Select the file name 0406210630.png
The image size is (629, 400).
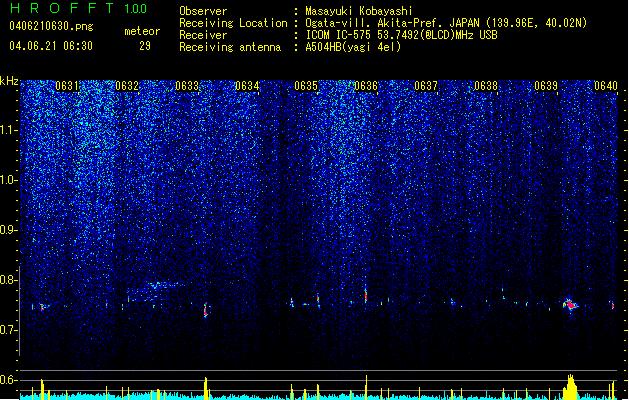(51, 26)
